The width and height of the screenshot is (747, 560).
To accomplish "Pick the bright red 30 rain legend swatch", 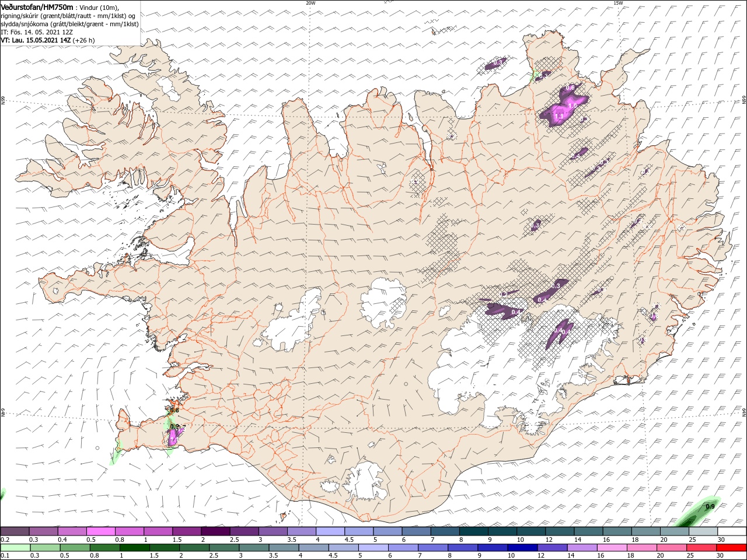I will coord(732,548).
